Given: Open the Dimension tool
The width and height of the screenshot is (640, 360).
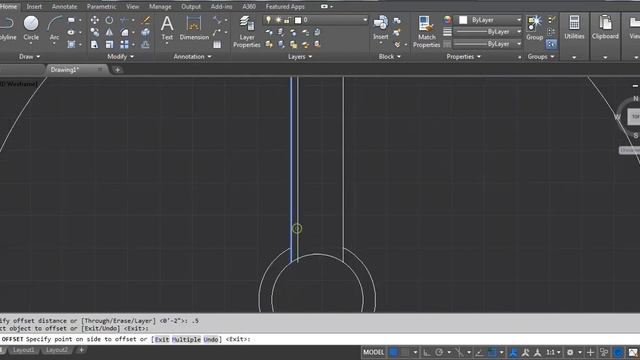Looking at the screenshot, I should 194,28.
